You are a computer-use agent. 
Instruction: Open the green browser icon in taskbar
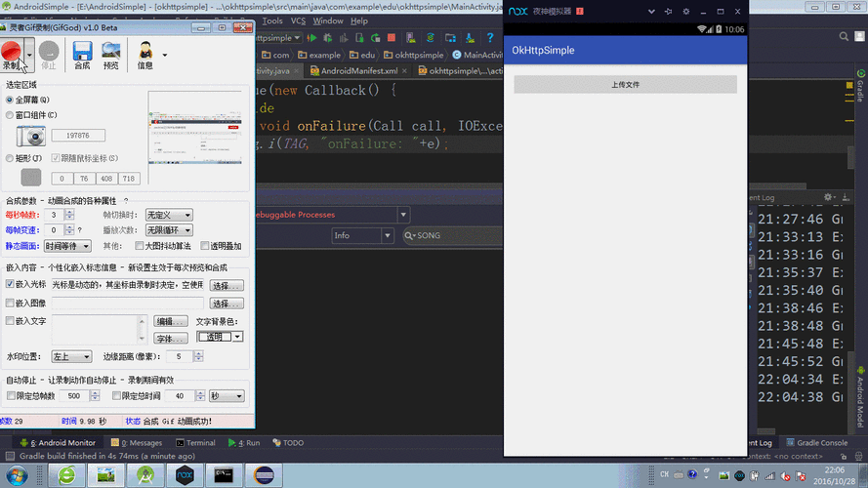66,475
